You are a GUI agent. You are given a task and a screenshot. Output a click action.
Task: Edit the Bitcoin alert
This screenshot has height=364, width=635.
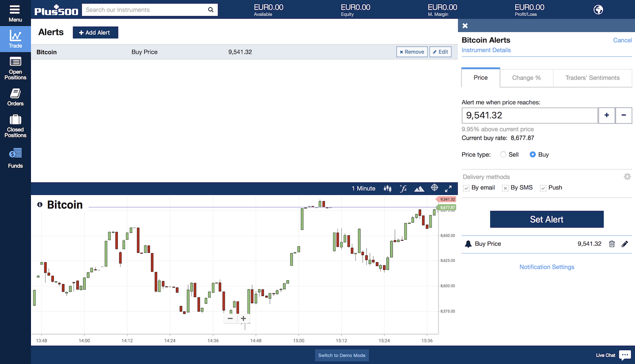[440, 52]
